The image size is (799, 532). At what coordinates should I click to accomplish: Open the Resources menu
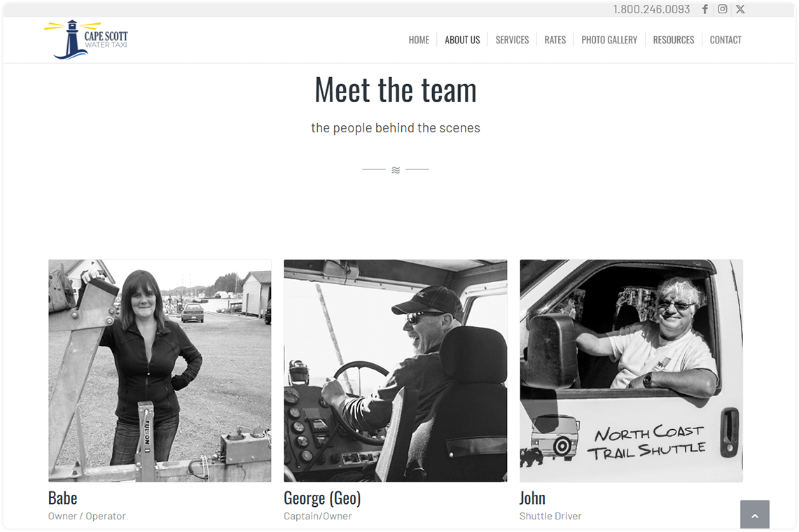click(x=673, y=40)
